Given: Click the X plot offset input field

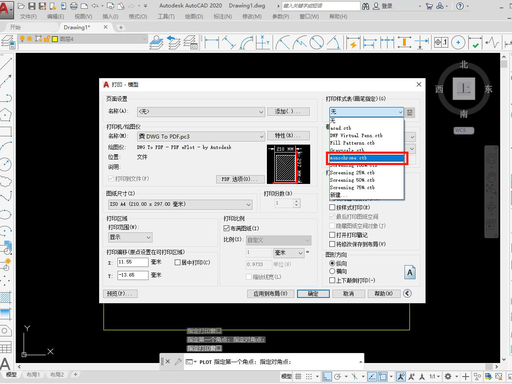Looking at the screenshot, I should [133, 262].
